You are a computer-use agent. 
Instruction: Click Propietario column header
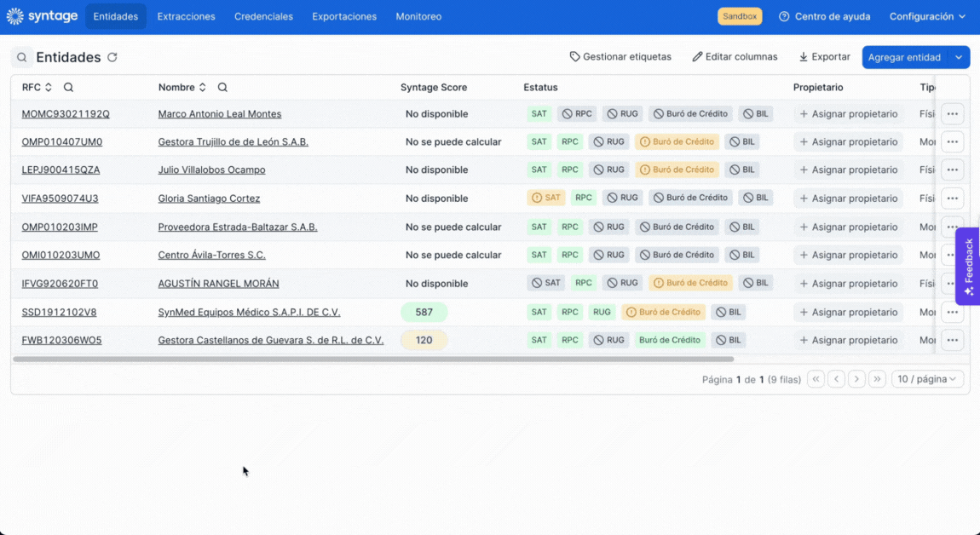818,88
